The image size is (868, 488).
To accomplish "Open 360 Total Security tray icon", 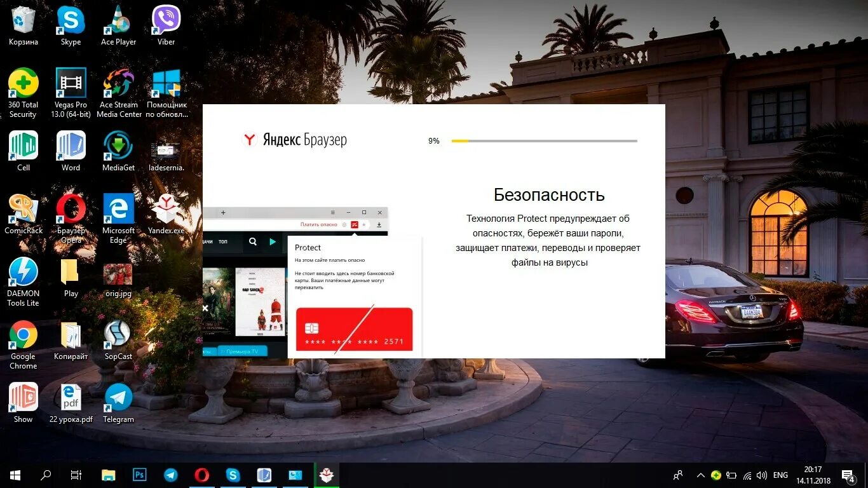I will coord(716,475).
